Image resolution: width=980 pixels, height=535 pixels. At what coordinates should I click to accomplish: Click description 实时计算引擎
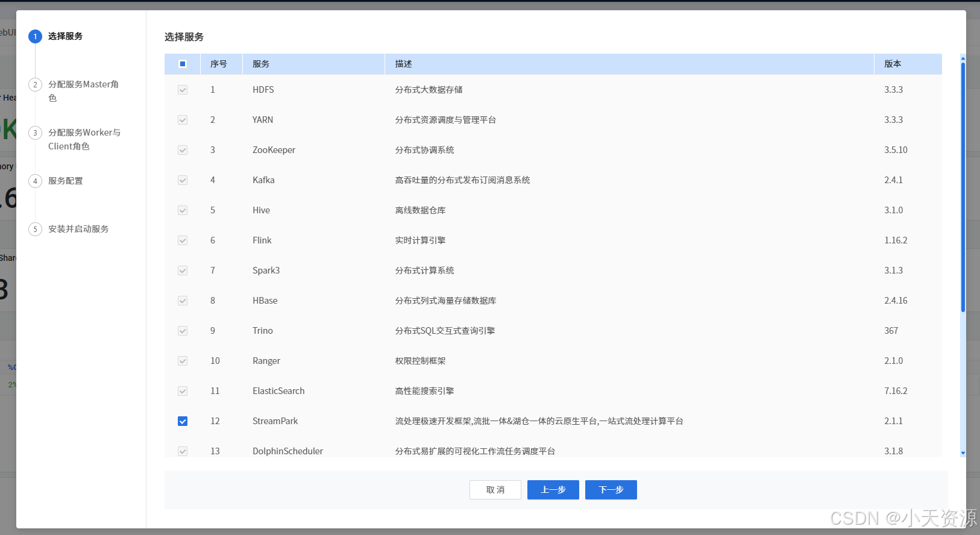[x=421, y=240]
